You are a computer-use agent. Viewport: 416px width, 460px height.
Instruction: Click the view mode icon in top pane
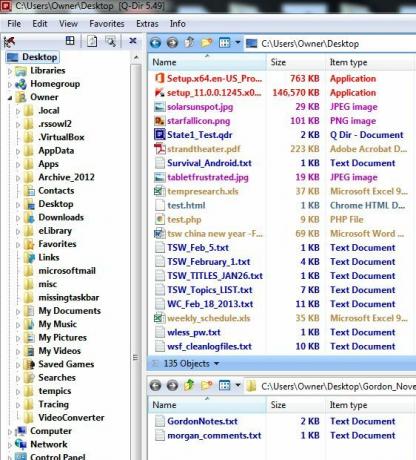224,43
